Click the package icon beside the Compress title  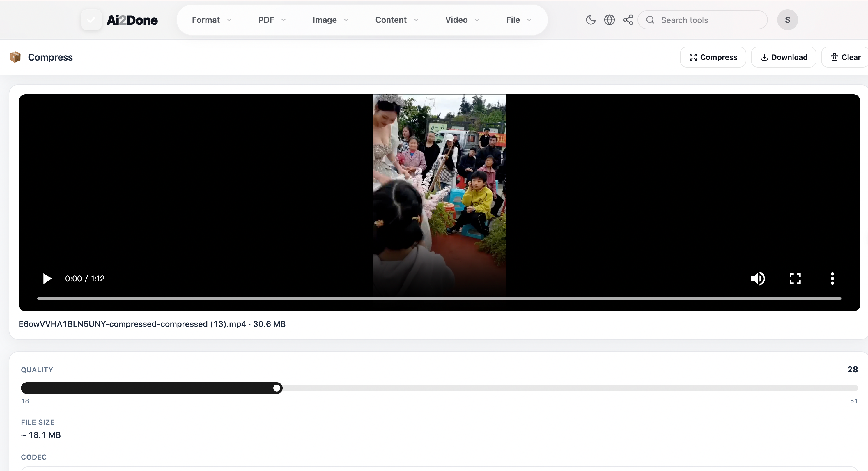15,57
